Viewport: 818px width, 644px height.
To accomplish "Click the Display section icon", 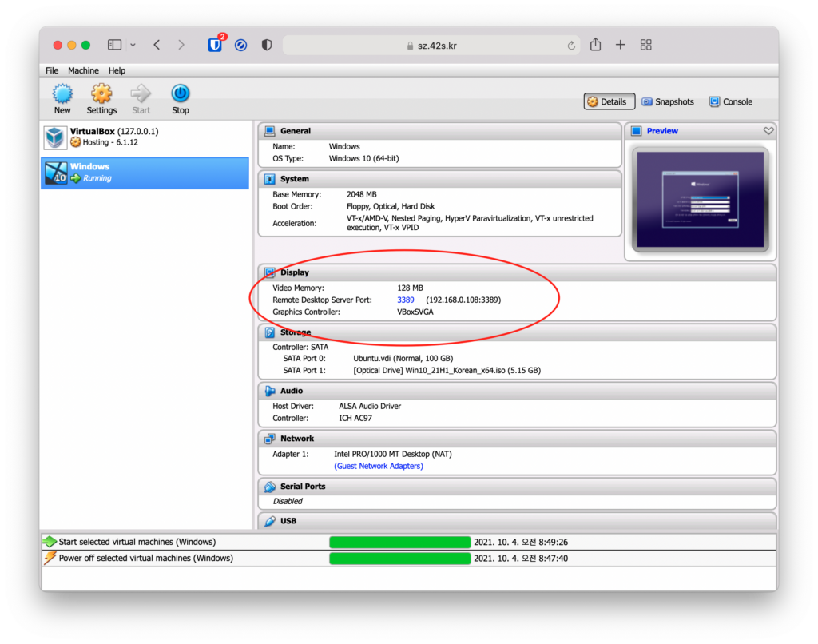I will pos(270,272).
